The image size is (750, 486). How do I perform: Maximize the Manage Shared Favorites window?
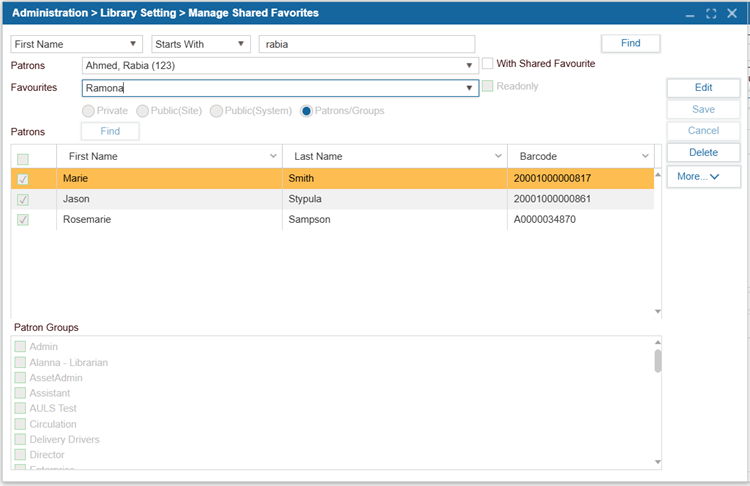point(711,14)
